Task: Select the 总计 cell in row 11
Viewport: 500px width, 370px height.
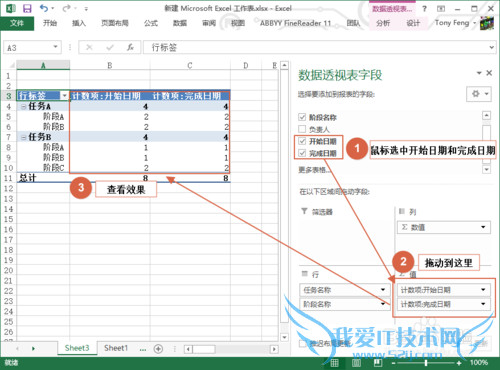Action: point(43,178)
